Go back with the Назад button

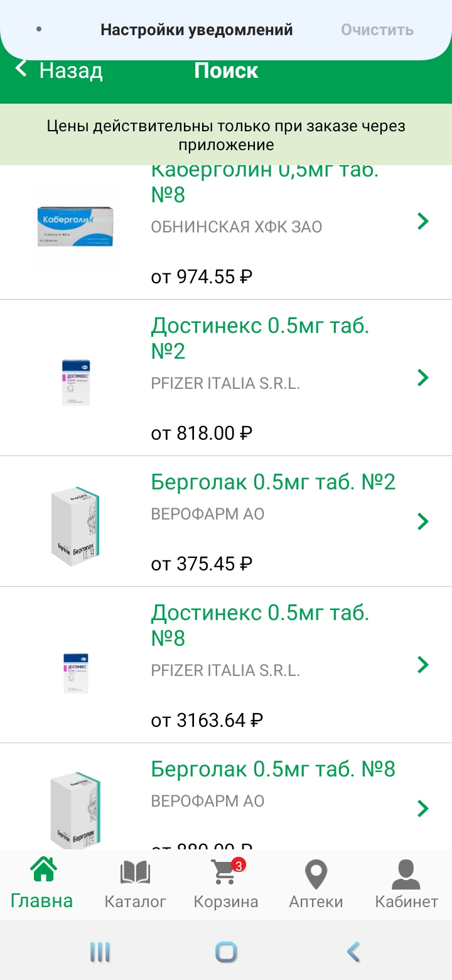pos(60,70)
